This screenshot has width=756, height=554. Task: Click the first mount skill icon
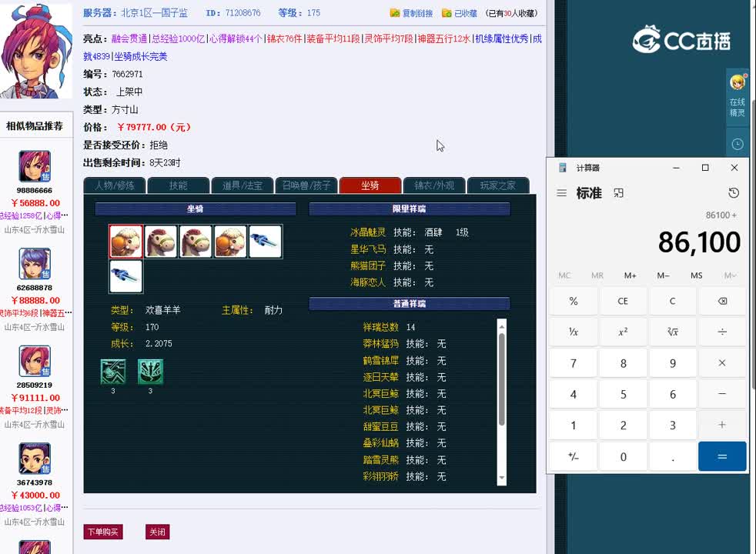113,372
